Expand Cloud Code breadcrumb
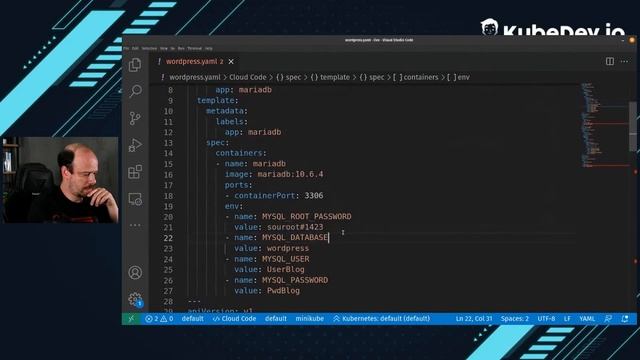Screen dimensions: 640x360 click(247, 77)
